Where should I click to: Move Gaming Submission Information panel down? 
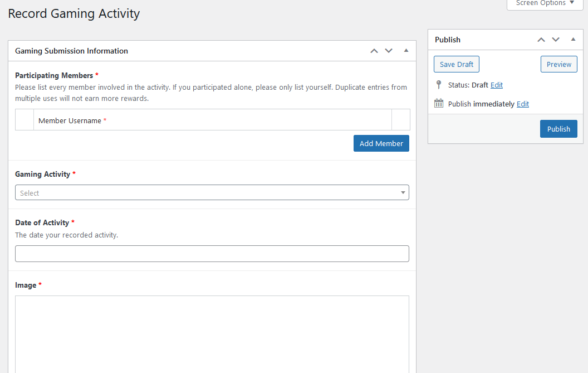389,51
